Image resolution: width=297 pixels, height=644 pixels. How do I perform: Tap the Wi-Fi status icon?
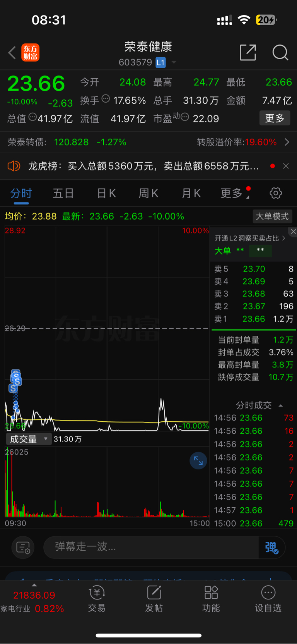pos(244,19)
